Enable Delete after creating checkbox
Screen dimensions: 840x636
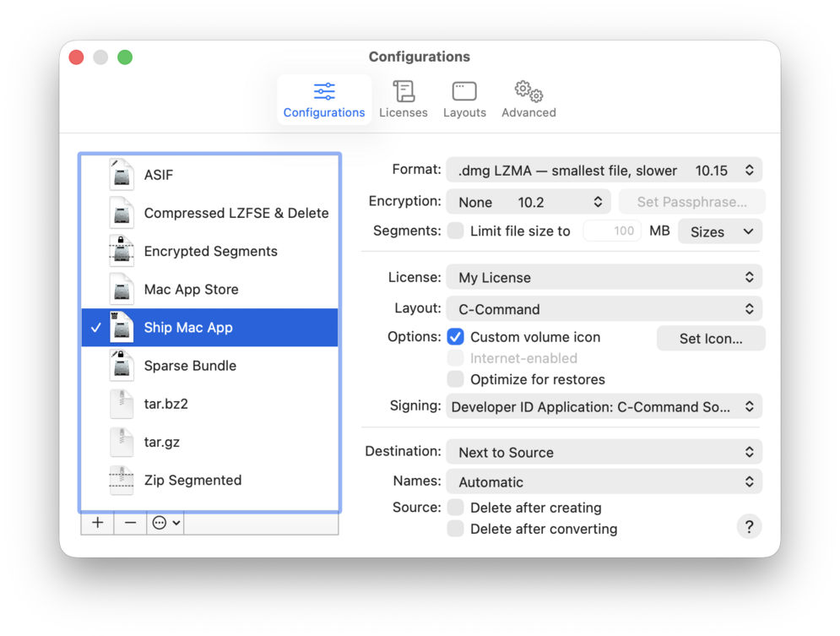[x=456, y=508]
